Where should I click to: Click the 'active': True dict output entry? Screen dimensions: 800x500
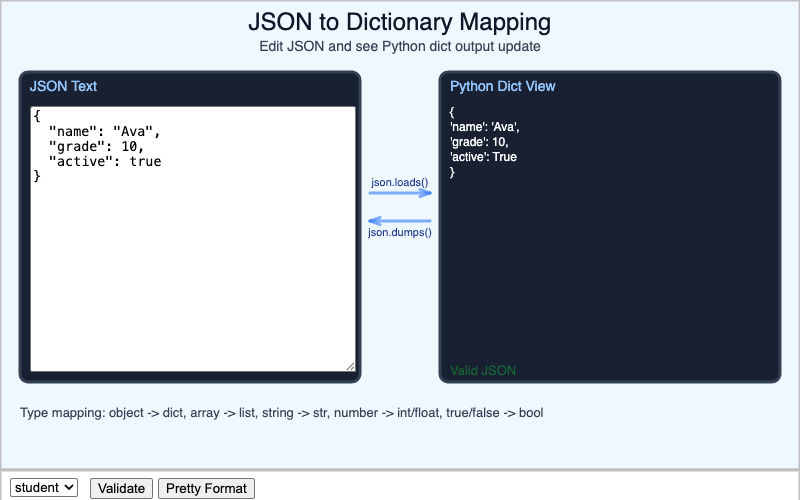(483, 157)
